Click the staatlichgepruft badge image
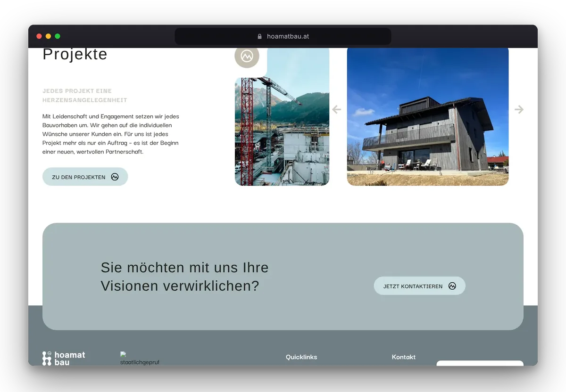This screenshot has width=566, height=392. point(140,359)
